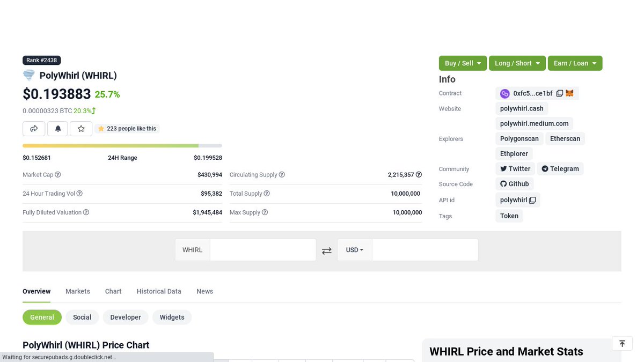Image resolution: width=644 pixels, height=362 pixels.
Task: Click the PolyWhirl tornado logo icon
Action: click(29, 76)
